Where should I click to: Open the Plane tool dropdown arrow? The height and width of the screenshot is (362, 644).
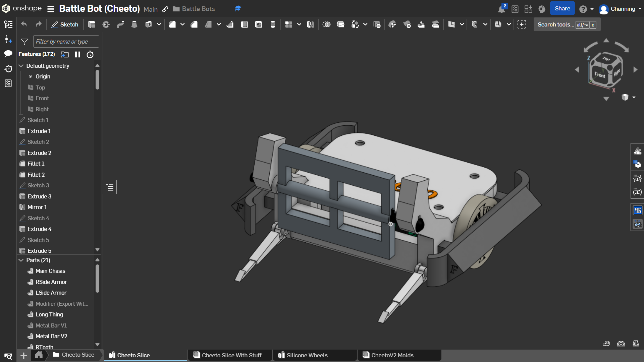point(462,24)
